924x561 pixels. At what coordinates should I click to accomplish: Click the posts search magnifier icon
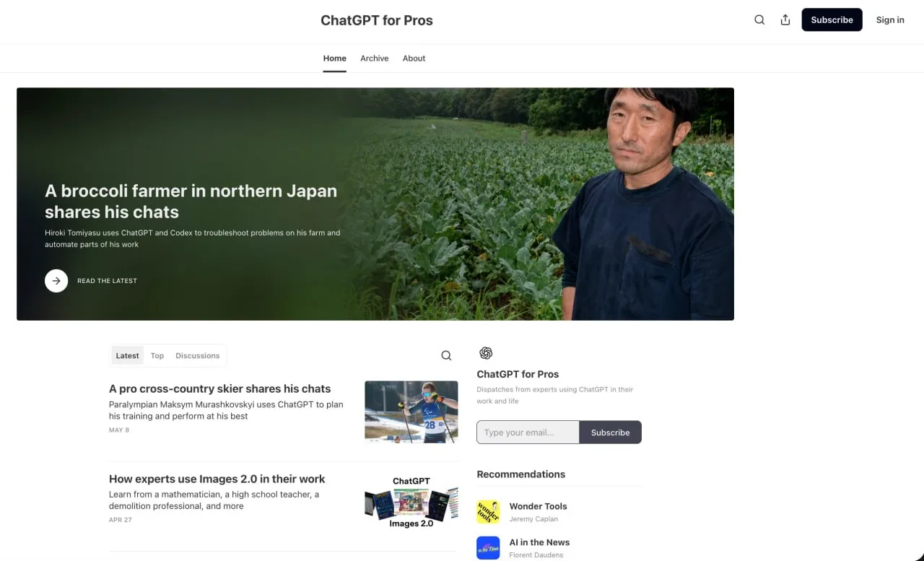[x=446, y=355]
